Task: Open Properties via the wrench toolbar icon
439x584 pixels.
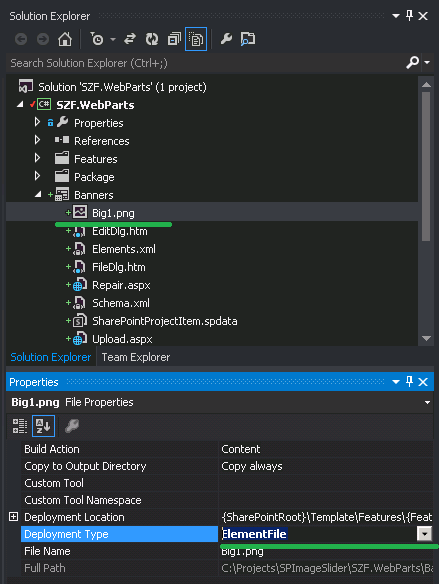Action: [x=226, y=39]
